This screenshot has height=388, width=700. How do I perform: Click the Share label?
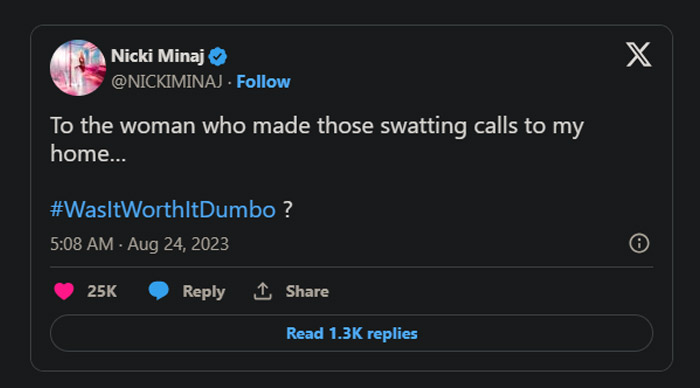coord(307,291)
